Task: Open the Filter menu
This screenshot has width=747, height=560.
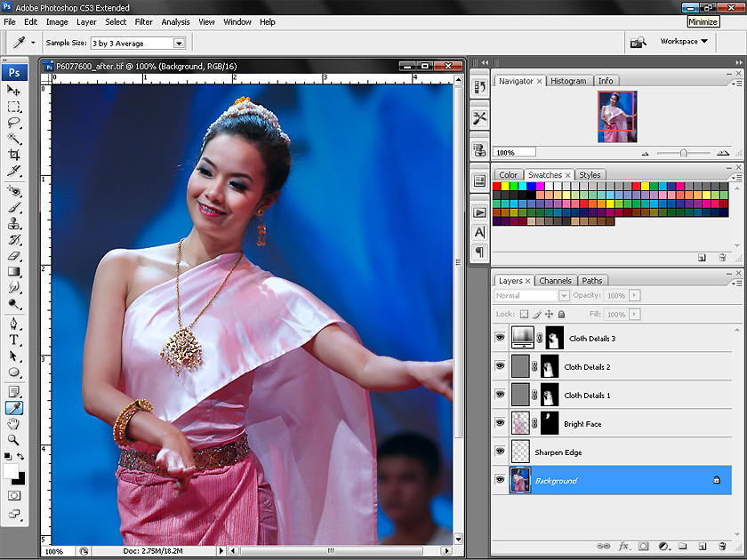Action: pos(143,22)
